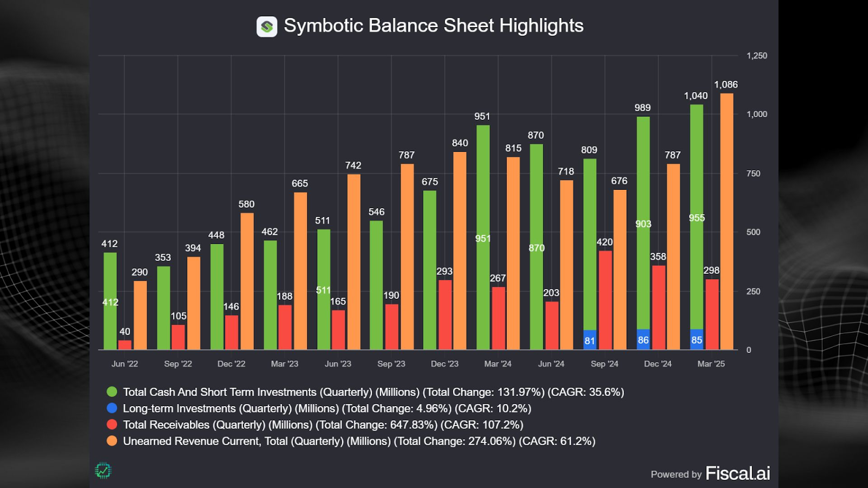The image size is (868, 488).
Task: Click the orange bar labeled 290
Action: (140, 315)
